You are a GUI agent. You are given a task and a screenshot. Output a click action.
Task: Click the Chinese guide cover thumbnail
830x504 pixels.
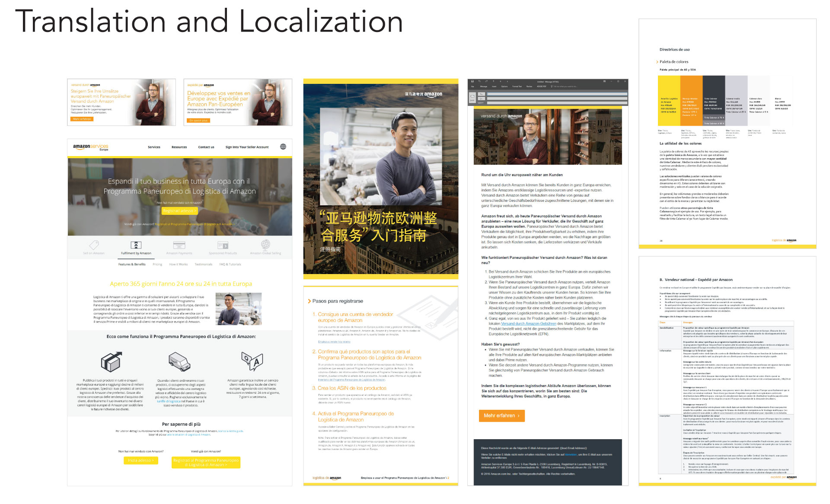pos(380,179)
